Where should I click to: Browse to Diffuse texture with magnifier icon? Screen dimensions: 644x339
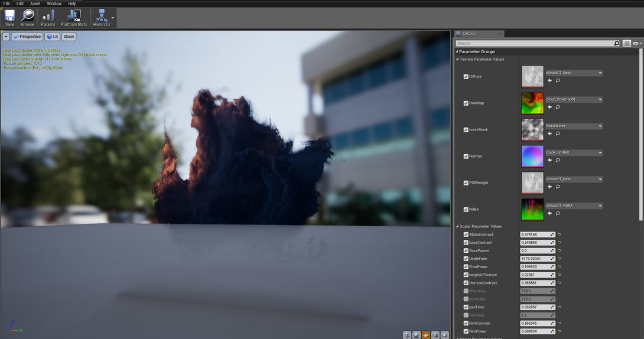(558, 80)
